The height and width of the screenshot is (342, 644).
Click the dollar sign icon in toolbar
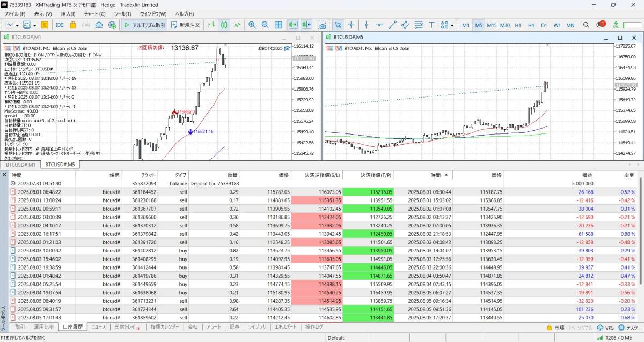[x=45, y=25]
